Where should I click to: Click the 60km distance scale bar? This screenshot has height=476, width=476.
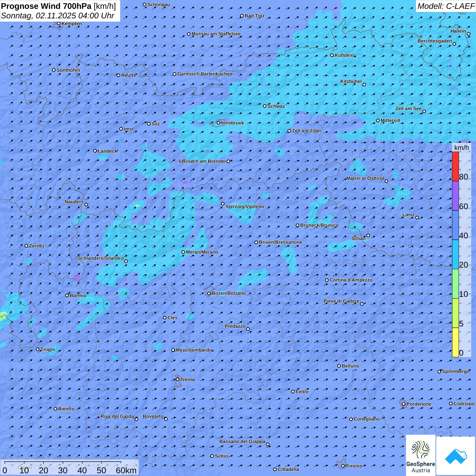(63, 463)
